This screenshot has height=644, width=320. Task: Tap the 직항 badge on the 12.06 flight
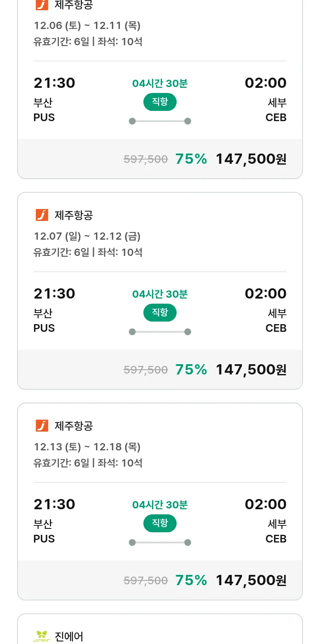[160, 102]
